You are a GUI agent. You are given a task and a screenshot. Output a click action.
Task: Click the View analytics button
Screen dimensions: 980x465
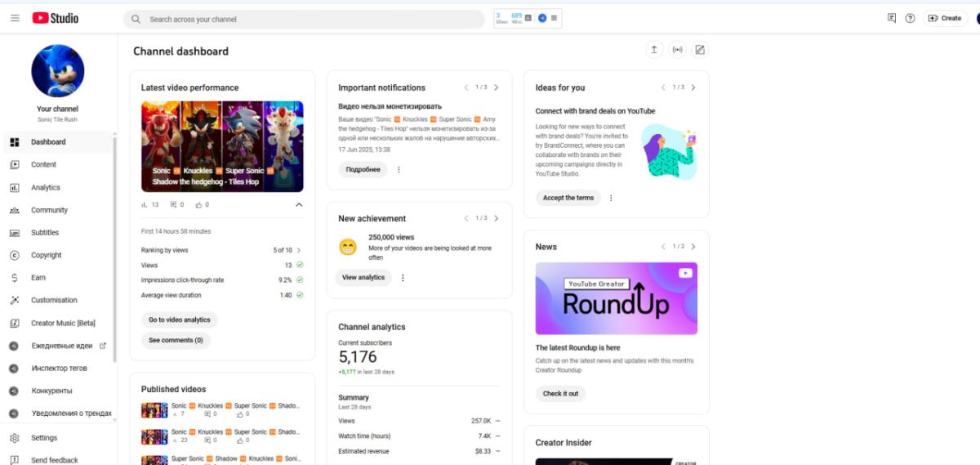point(363,278)
